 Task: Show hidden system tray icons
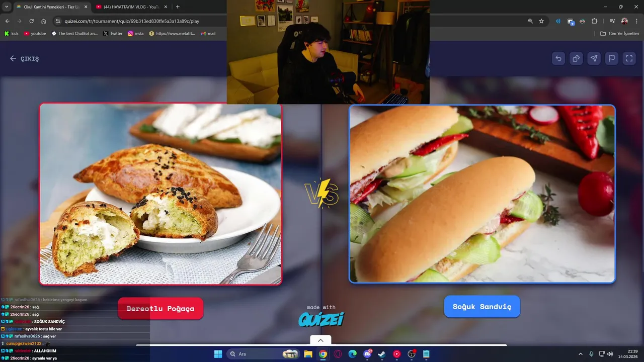(x=580, y=354)
